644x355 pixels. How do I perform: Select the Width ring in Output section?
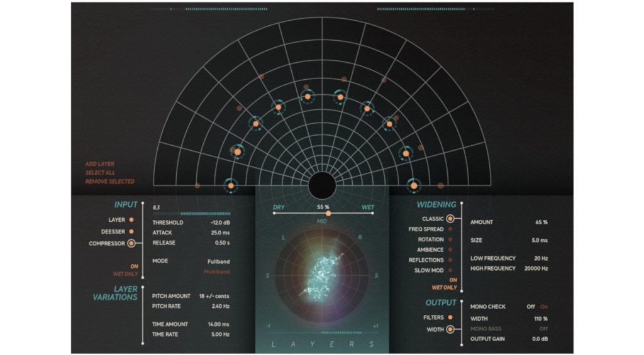click(449, 329)
